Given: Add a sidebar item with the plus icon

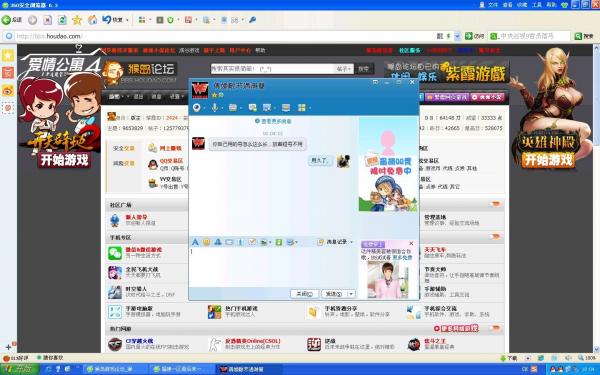Looking at the screenshot, I should coord(8,347).
